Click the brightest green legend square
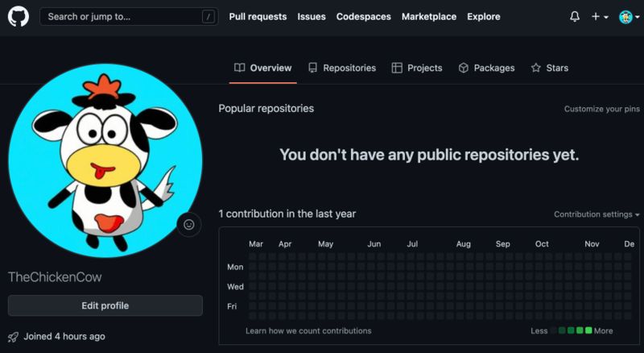The height and width of the screenshot is (353, 644). (x=588, y=330)
